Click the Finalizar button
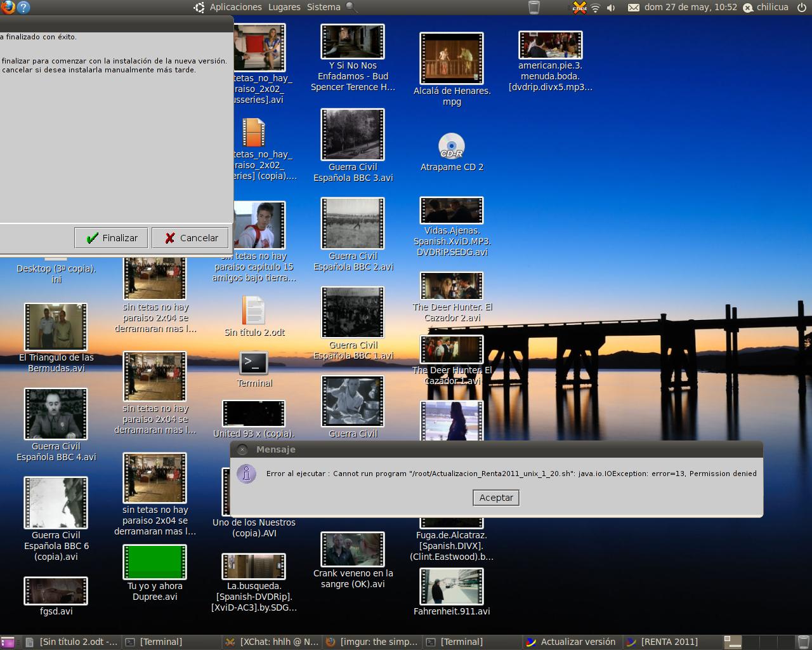This screenshot has width=812, height=650. pos(111,238)
